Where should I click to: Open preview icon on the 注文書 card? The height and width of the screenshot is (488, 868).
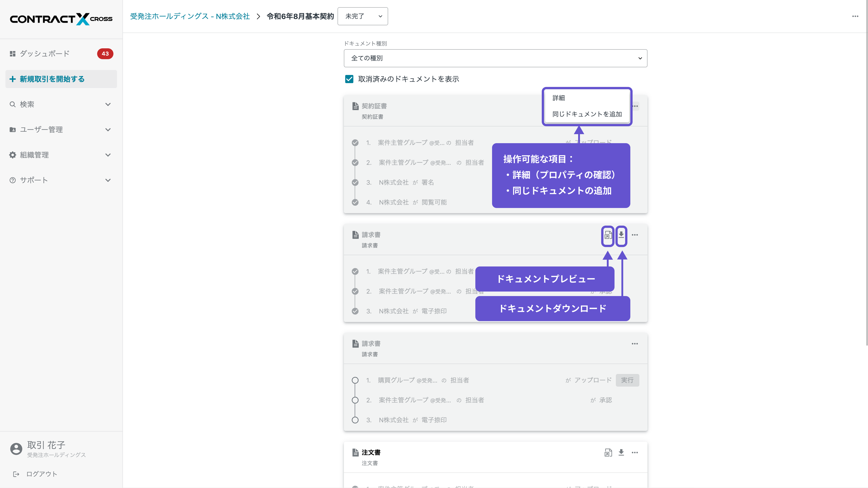[608, 453]
